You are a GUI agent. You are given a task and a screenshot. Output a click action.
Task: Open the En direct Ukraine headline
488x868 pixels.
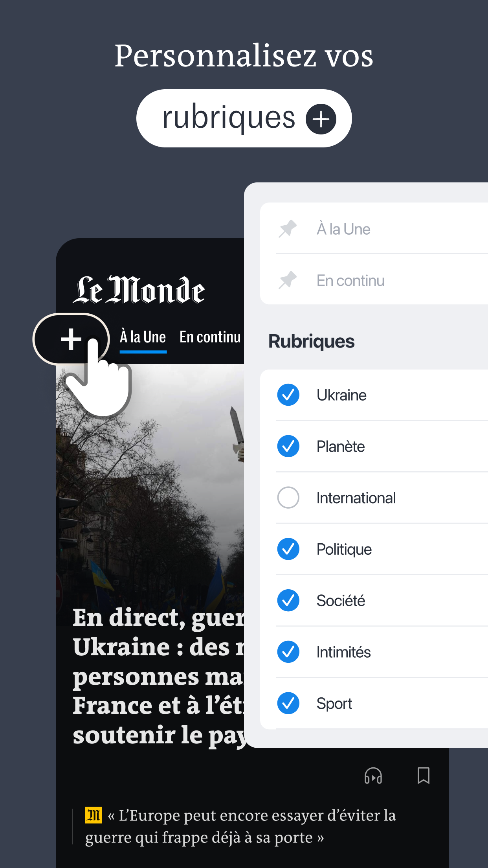point(159,676)
